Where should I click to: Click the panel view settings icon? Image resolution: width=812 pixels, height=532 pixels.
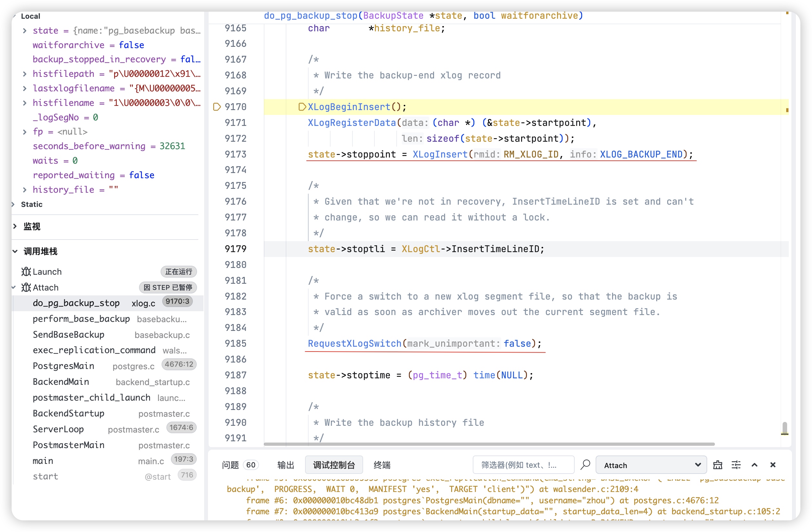736,465
